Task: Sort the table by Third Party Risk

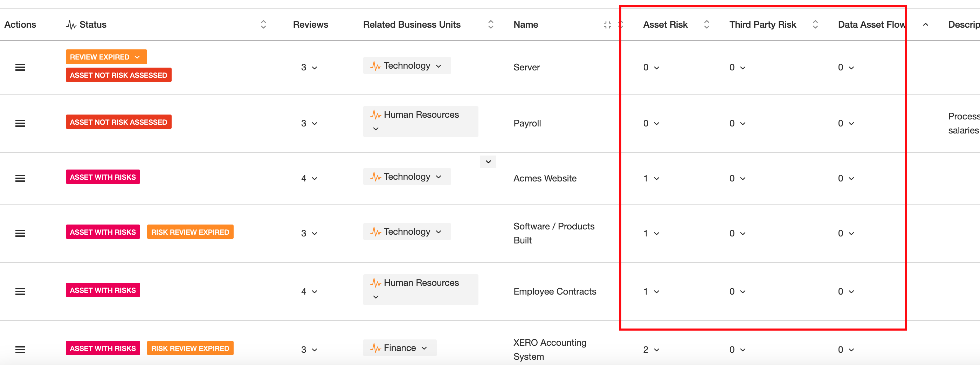Action: point(815,24)
